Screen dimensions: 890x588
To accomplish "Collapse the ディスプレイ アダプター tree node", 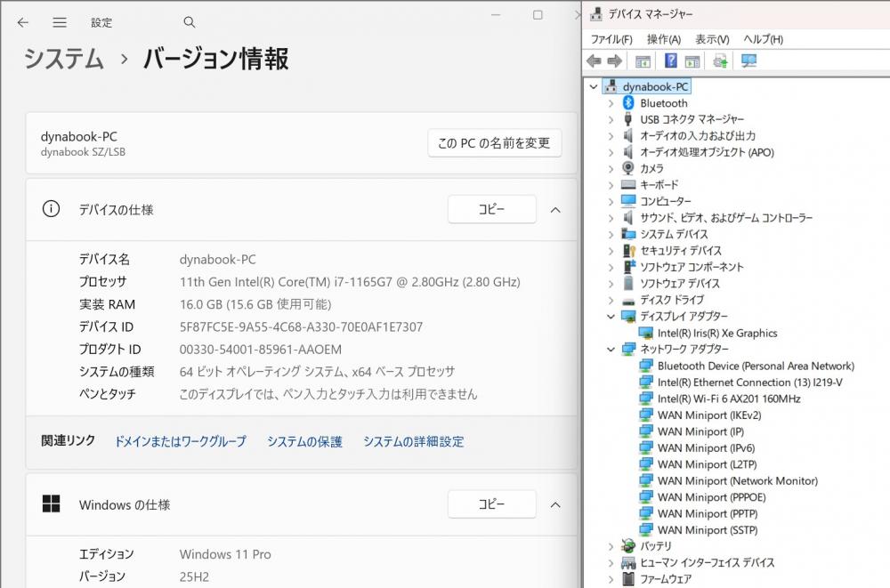I will click(x=611, y=317).
